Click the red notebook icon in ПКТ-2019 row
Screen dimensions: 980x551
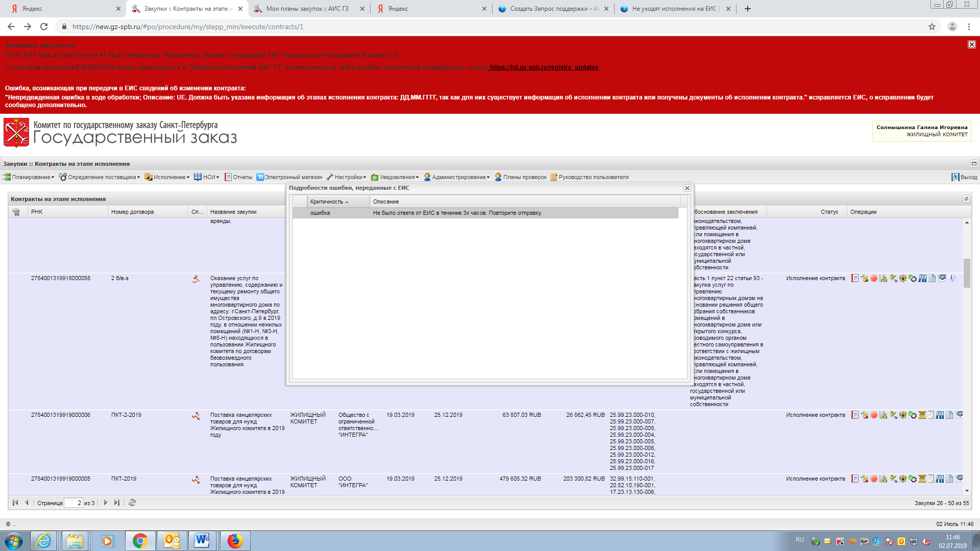855,479
